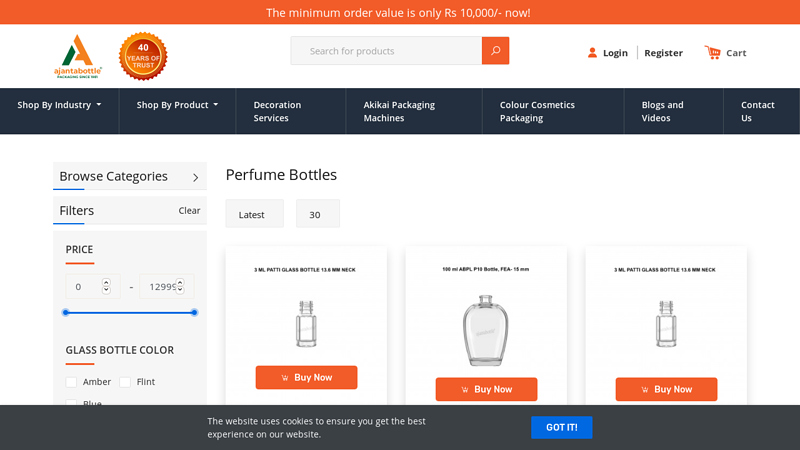
Task: Dismiss the cookie notice with GOT IT!
Action: pyautogui.click(x=562, y=427)
